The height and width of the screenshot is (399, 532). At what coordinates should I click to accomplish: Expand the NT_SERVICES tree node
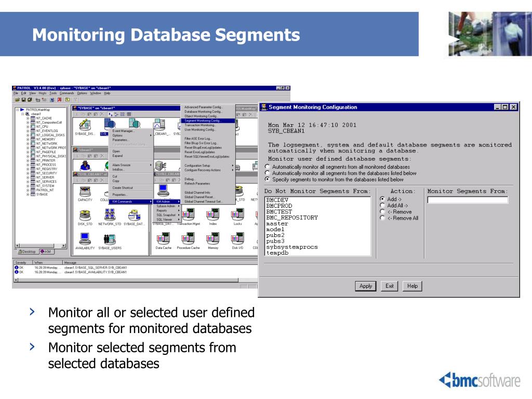[x=28, y=182]
